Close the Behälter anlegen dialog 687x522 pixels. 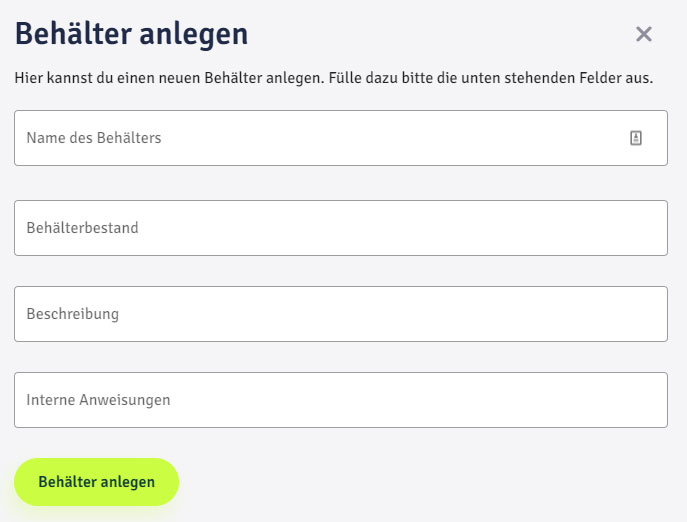(644, 34)
